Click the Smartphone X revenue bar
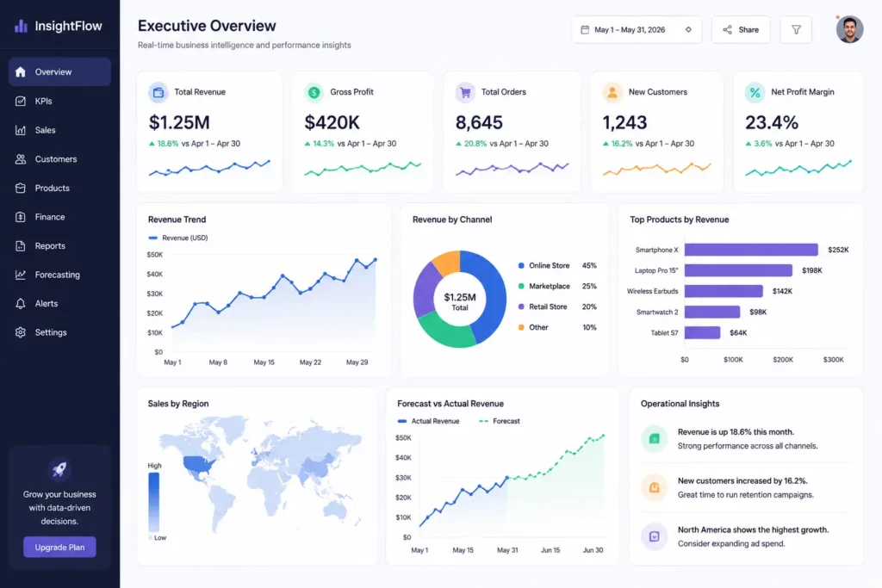This screenshot has height=588, width=882. click(751, 250)
